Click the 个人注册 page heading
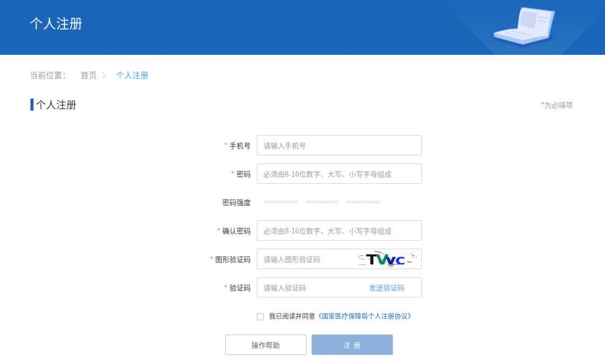 click(56, 105)
